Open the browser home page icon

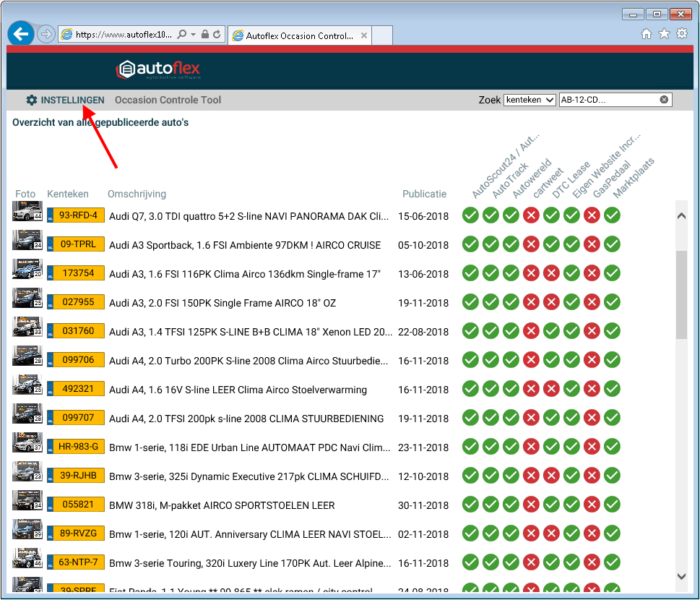point(647,34)
